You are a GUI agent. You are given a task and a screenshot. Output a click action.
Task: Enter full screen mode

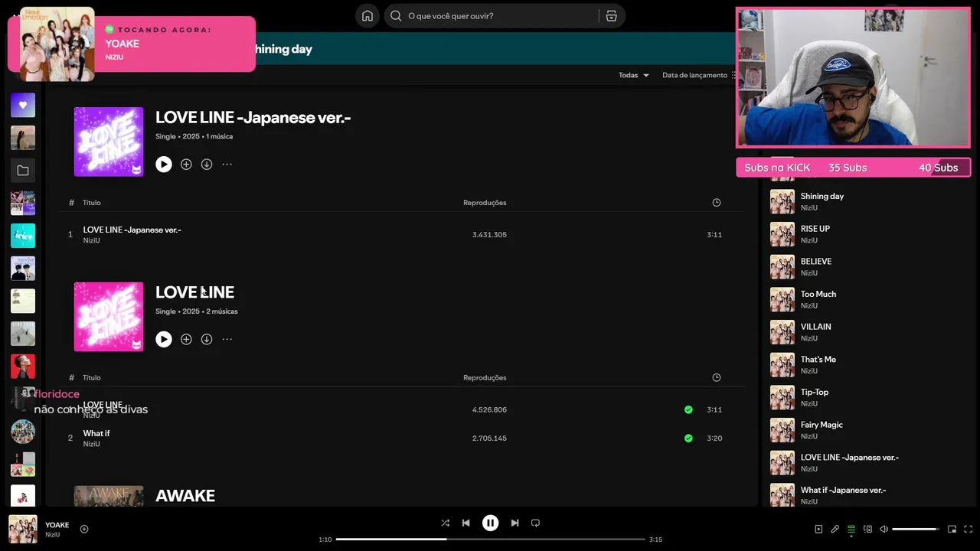pyautogui.click(x=969, y=530)
